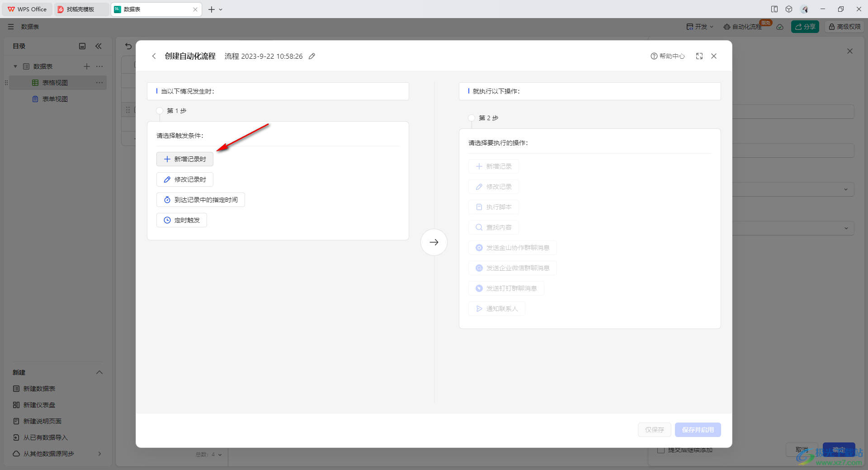This screenshot has width=868, height=470.
Task: Select the 新增记录时 trigger
Action: (x=185, y=159)
